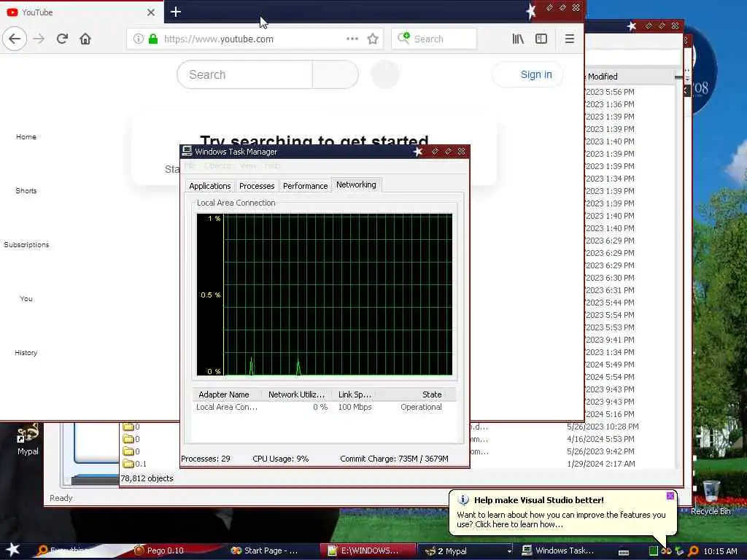The height and width of the screenshot is (560, 747).
Task: Open a new browser tab
Action: pyautogui.click(x=175, y=12)
